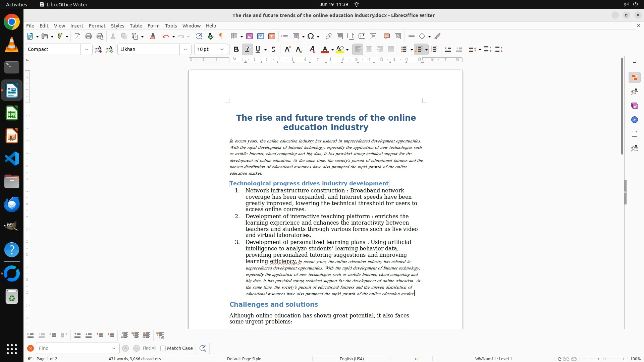Insert a special character (Omega icon)
Screen dimensions: 644x362
[x=311, y=36]
